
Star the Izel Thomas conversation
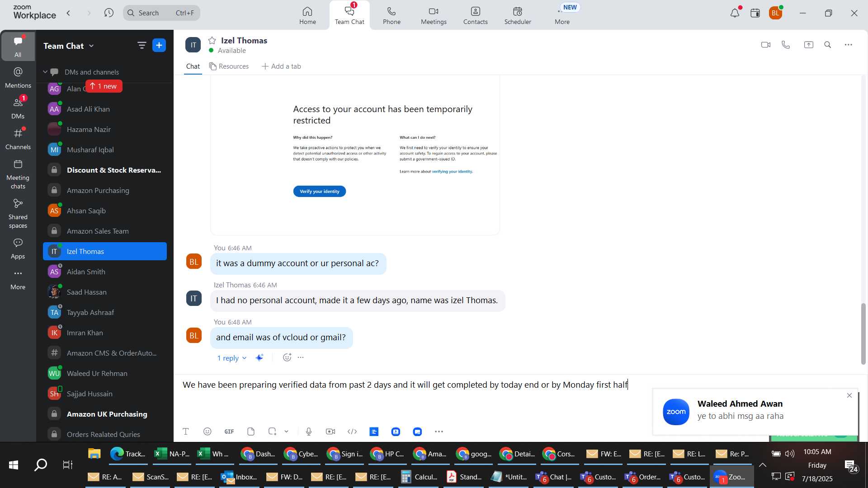tap(212, 41)
